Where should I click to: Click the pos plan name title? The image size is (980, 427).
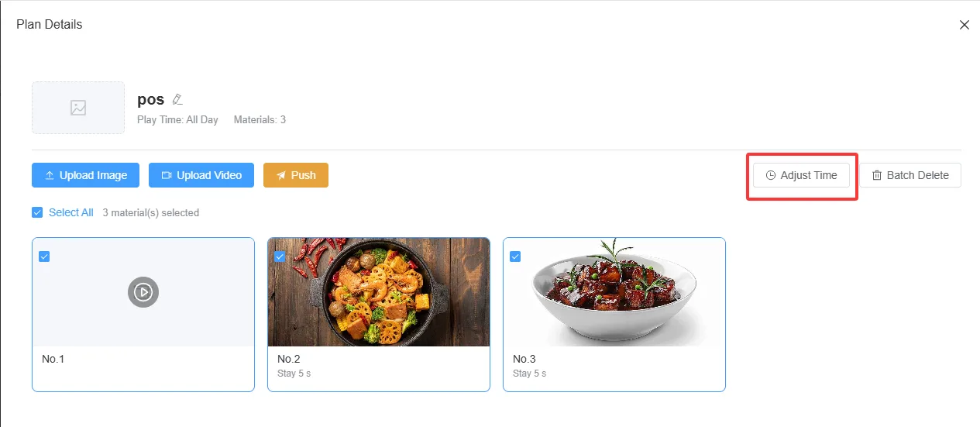click(x=150, y=99)
